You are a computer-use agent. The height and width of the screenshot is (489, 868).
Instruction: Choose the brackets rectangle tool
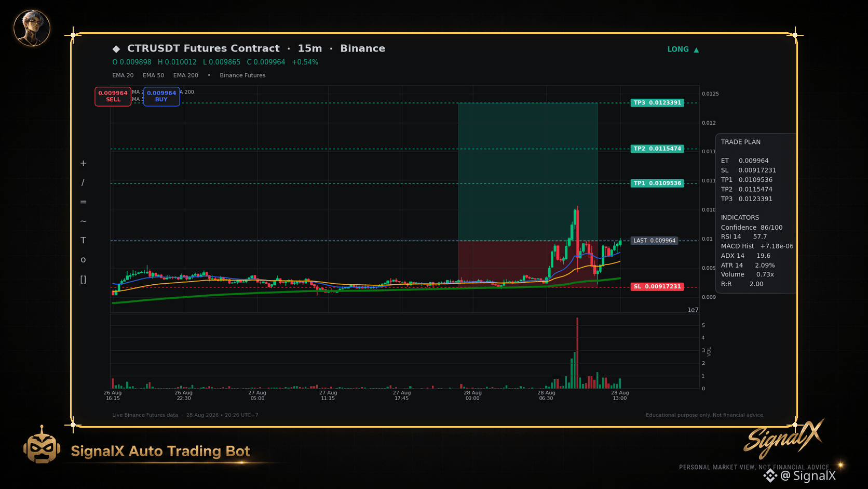click(83, 280)
